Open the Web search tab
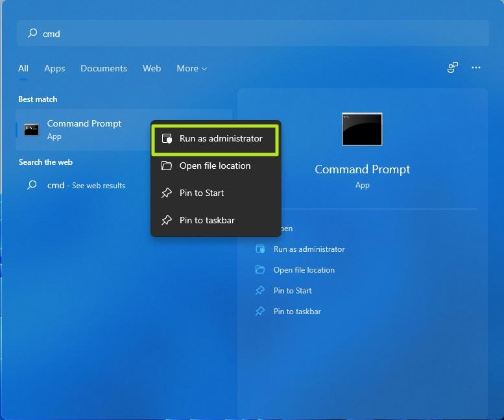Image resolution: width=504 pixels, height=420 pixels. (152, 68)
